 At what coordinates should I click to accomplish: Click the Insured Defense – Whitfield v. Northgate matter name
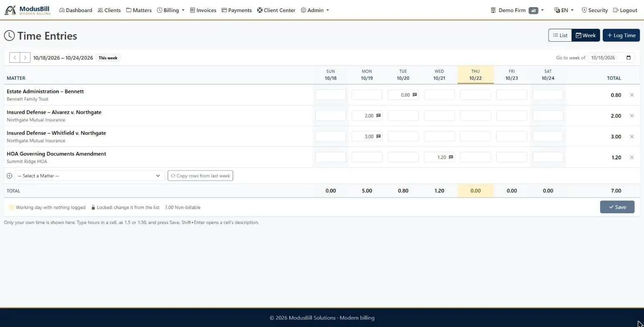click(x=56, y=133)
